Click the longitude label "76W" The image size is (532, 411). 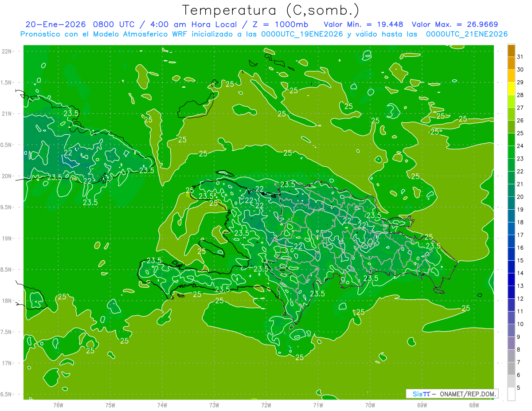click(x=58, y=406)
